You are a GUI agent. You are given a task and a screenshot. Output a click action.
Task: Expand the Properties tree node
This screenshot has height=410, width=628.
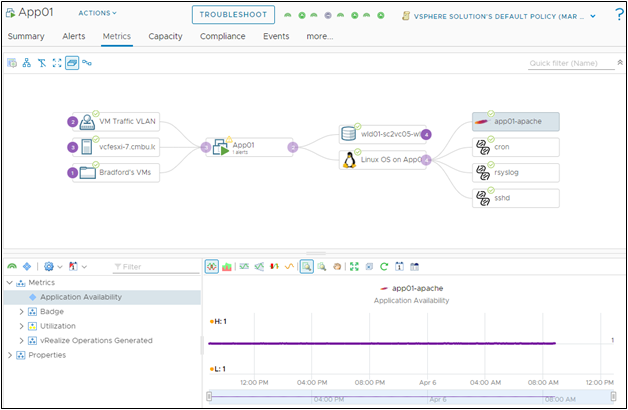10,355
